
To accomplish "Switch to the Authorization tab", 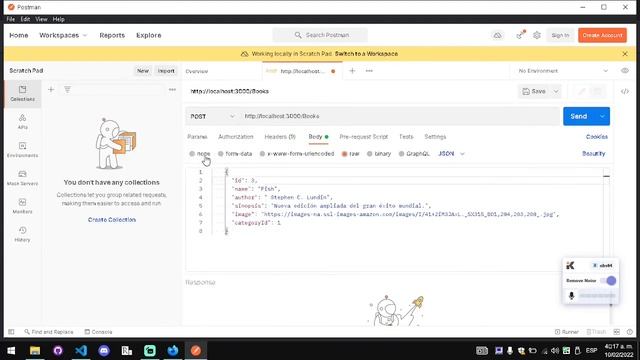I will [x=236, y=137].
